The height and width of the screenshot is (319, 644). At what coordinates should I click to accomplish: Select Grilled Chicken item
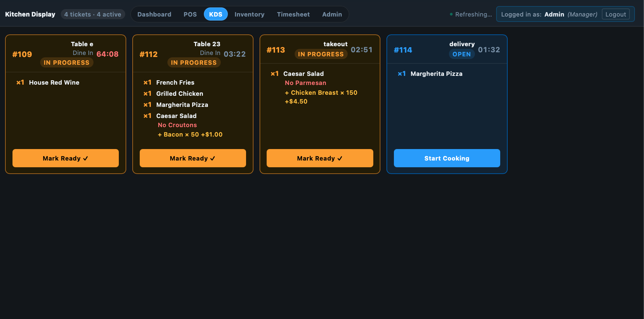(x=180, y=93)
